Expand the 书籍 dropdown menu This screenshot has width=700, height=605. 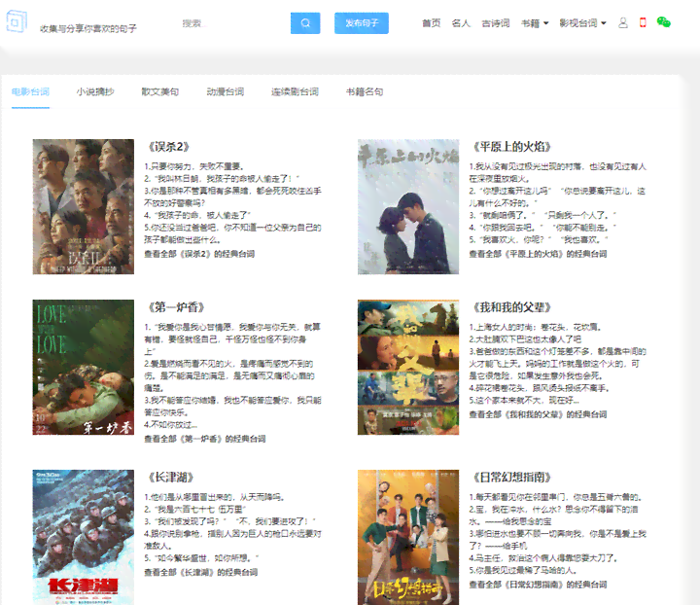point(535,23)
